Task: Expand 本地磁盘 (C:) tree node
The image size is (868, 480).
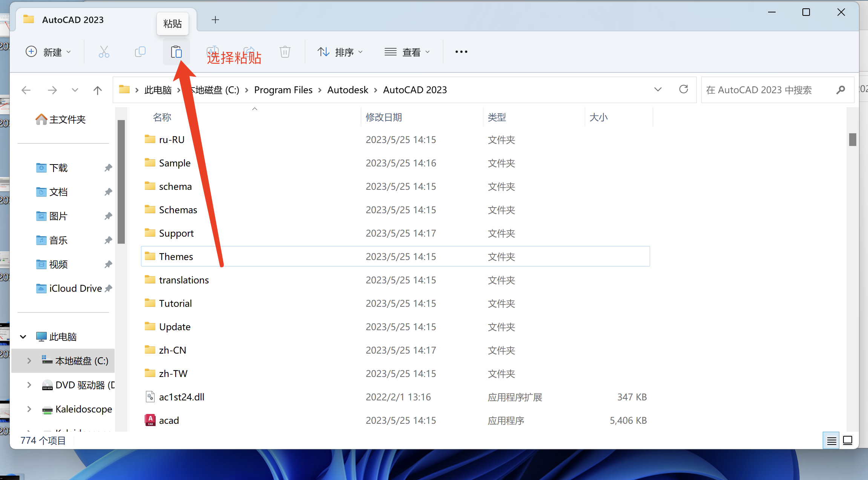Action: coord(29,361)
